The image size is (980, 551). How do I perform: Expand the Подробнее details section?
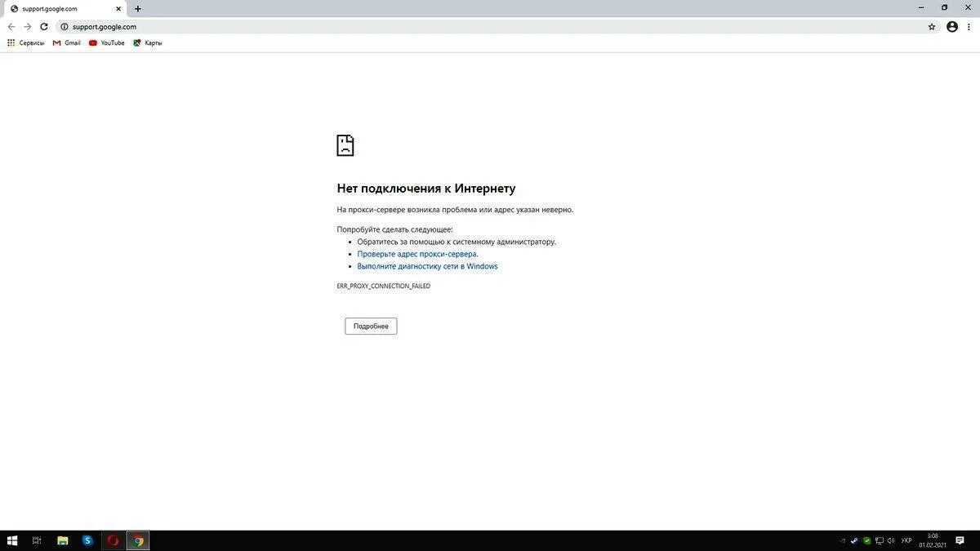point(371,325)
